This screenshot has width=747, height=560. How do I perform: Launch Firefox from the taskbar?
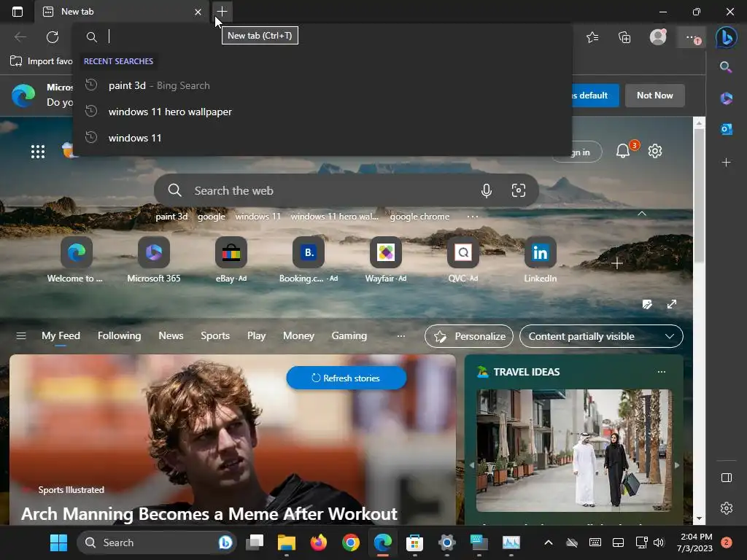coord(319,542)
